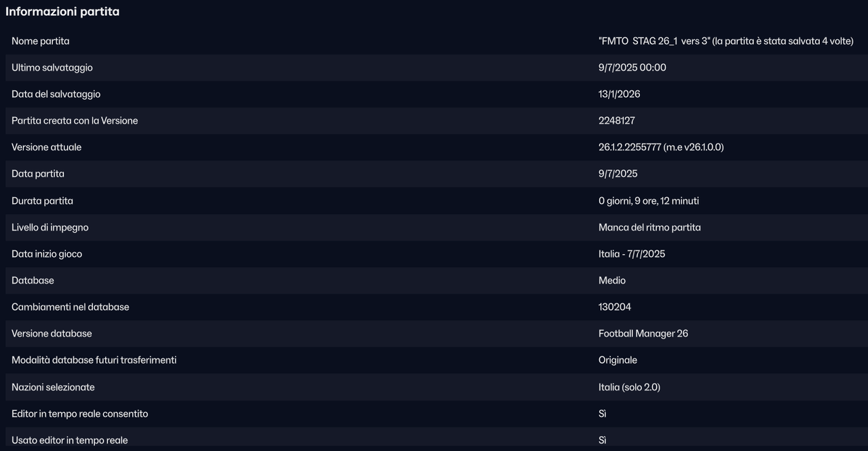Select value '26.1.2.2255777 (m.e v26.1.0.0)'
868x451 pixels.
(x=661, y=147)
